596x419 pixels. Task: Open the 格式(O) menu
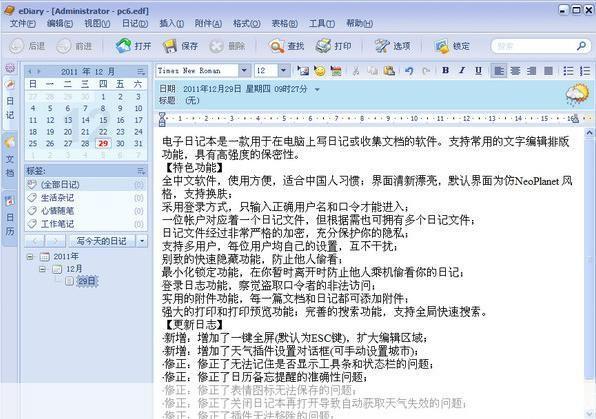coord(247,24)
